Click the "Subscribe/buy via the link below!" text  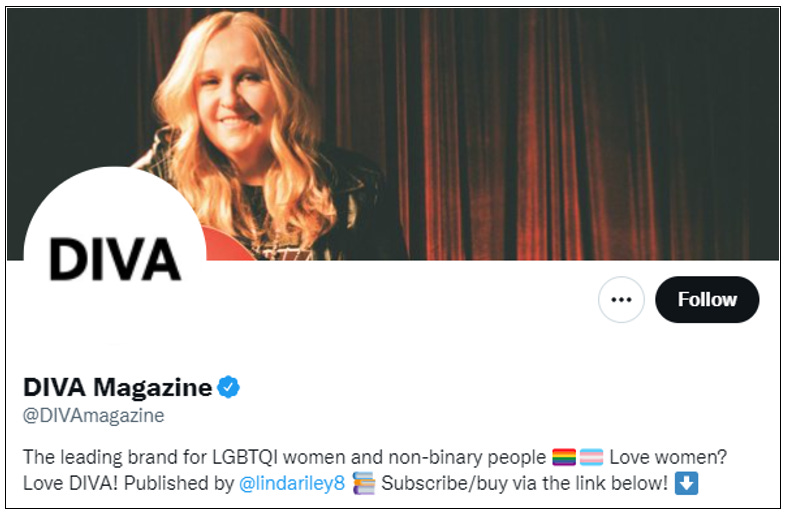(x=524, y=483)
